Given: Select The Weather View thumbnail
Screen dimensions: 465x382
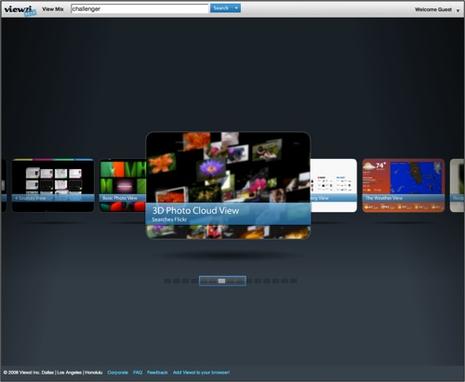Looking at the screenshot, I should tap(403, 185).
